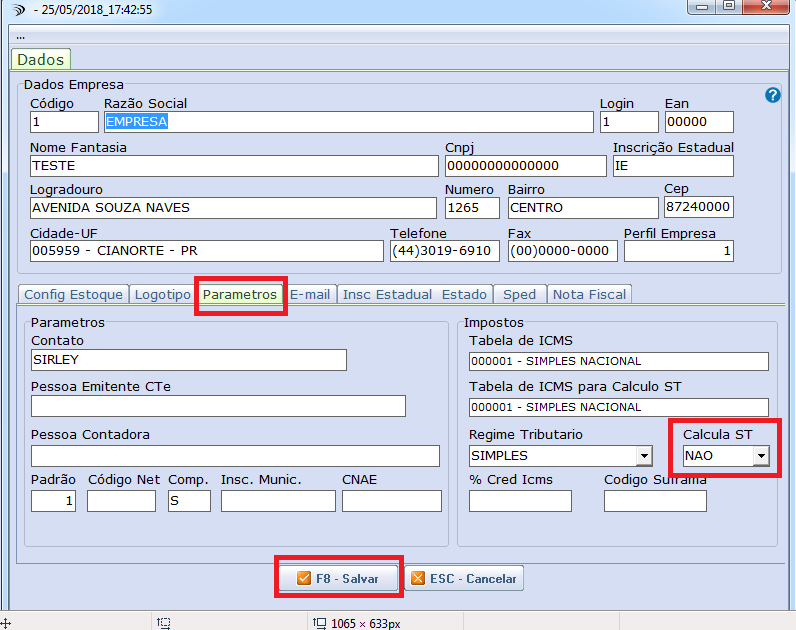The image size is (796, 630).
Task: Switch to the Sped tab
Action: tap(519, 294)
